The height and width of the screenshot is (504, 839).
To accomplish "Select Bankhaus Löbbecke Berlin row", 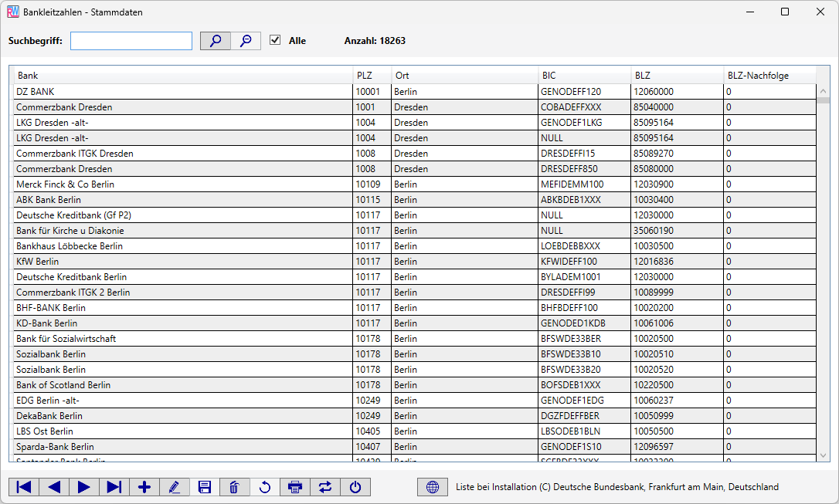I will click(x=415, y=246).
